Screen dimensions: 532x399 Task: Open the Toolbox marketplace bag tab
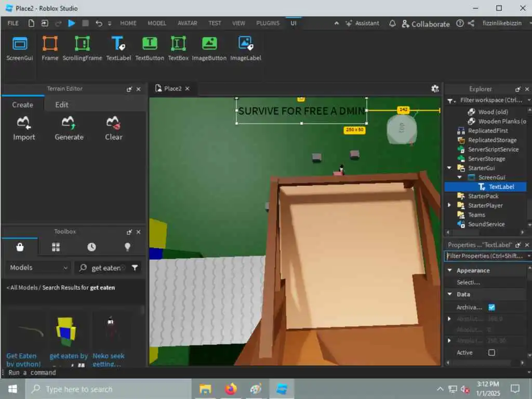point(20,247)
